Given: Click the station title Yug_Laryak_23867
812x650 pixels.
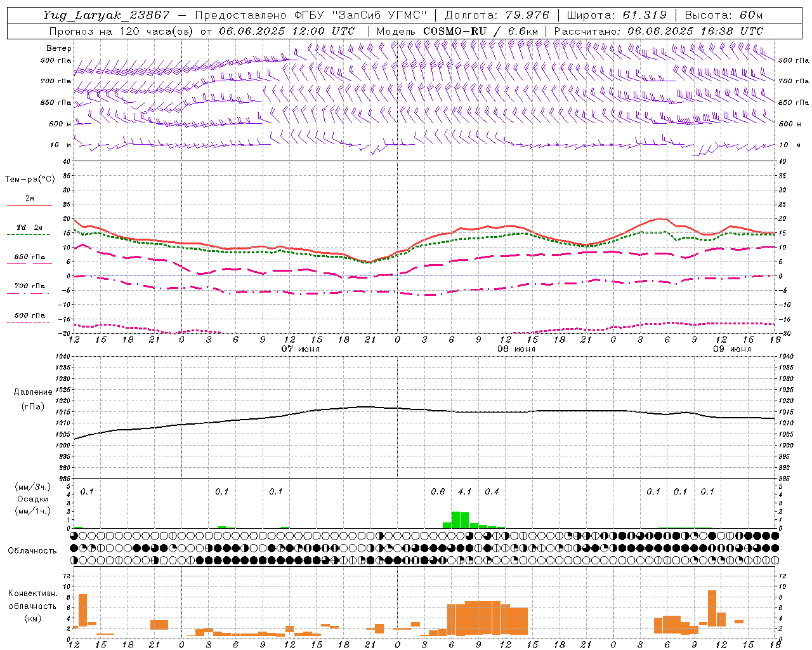Looking at the screenshot, I should click(x=107, y=15).
